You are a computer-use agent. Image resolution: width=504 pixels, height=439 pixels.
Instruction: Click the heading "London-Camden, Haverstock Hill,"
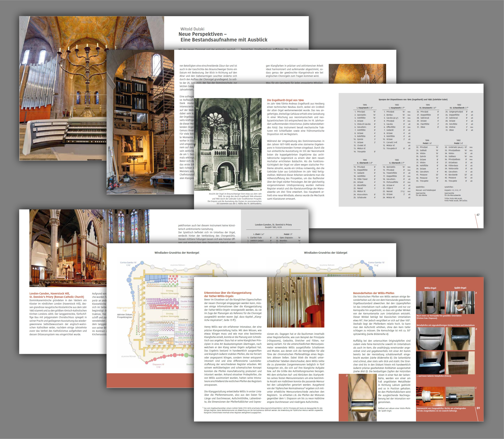[x=50, y=293]
